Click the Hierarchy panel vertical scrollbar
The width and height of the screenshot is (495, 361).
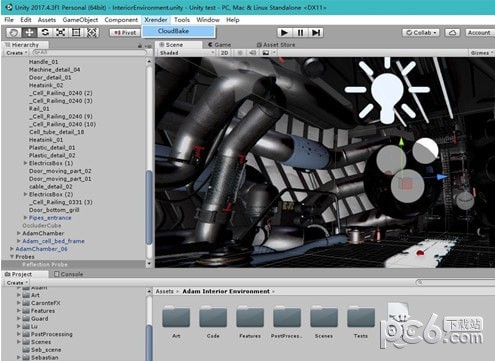point(149,162)
